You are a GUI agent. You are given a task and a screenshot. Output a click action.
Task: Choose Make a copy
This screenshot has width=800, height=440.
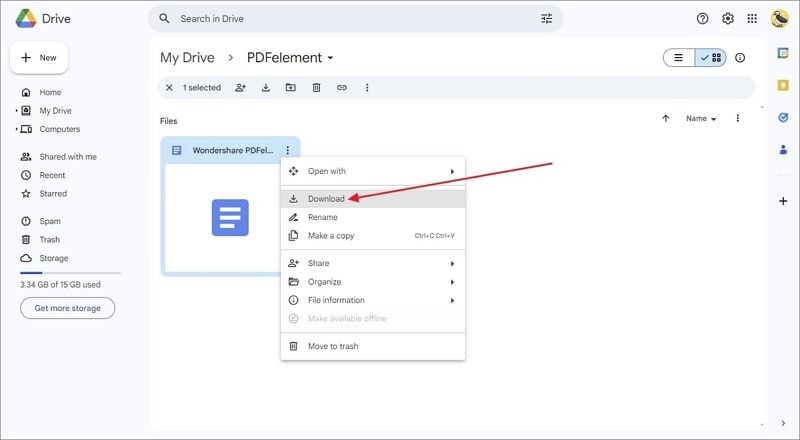373,236
